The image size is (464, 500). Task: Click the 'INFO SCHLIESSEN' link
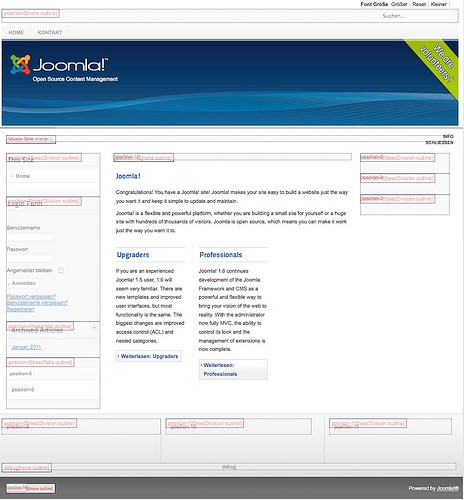439,139
